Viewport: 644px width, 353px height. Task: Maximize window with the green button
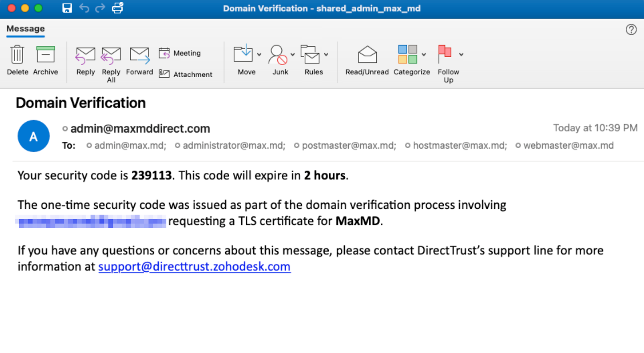(38, 8)
